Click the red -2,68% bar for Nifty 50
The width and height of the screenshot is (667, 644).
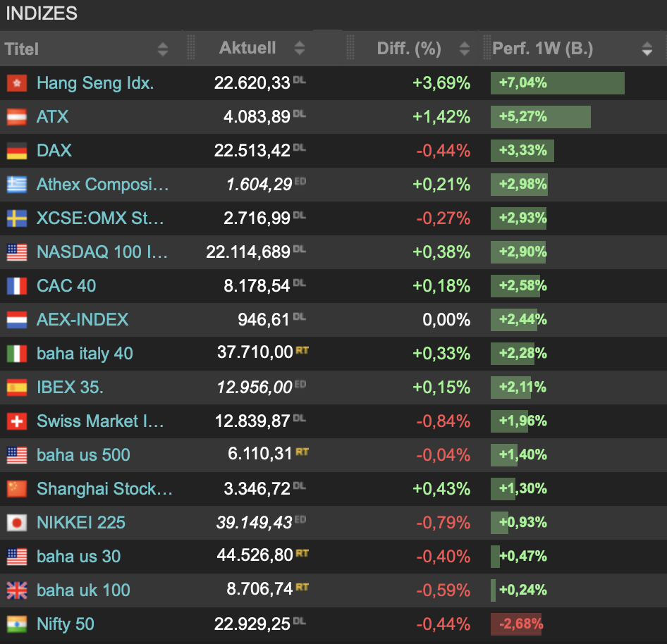pos(516,624)
